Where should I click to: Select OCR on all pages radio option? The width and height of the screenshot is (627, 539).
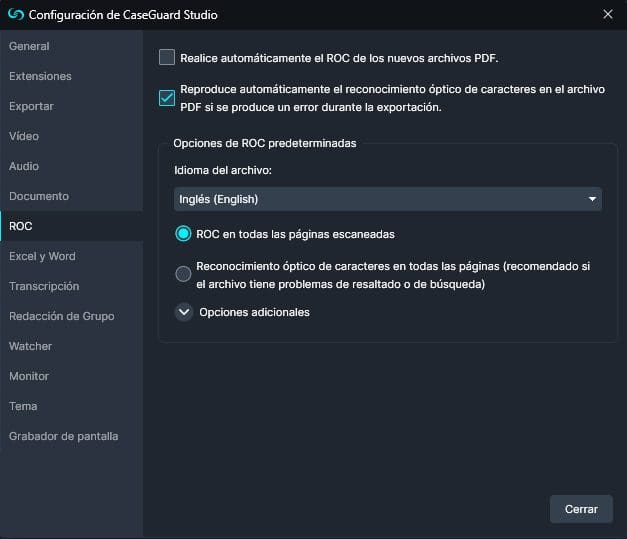click(183, 274)
